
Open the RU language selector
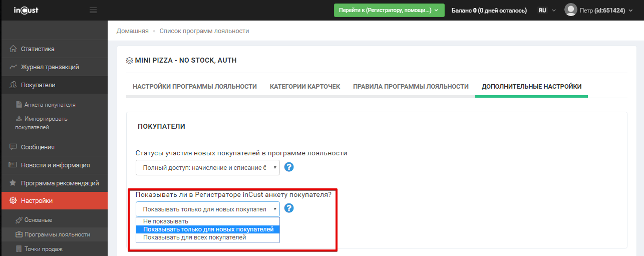[547, 10]
